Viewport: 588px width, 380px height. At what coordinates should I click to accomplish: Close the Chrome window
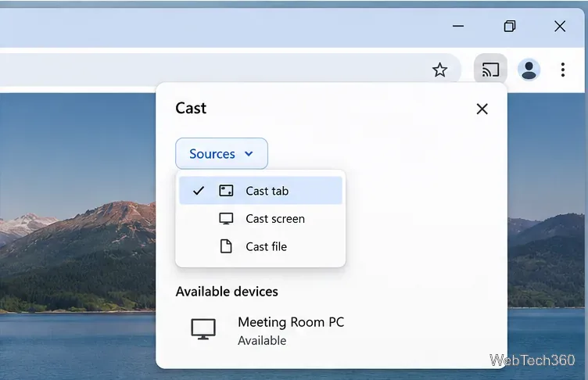click(x=560, y=27)
